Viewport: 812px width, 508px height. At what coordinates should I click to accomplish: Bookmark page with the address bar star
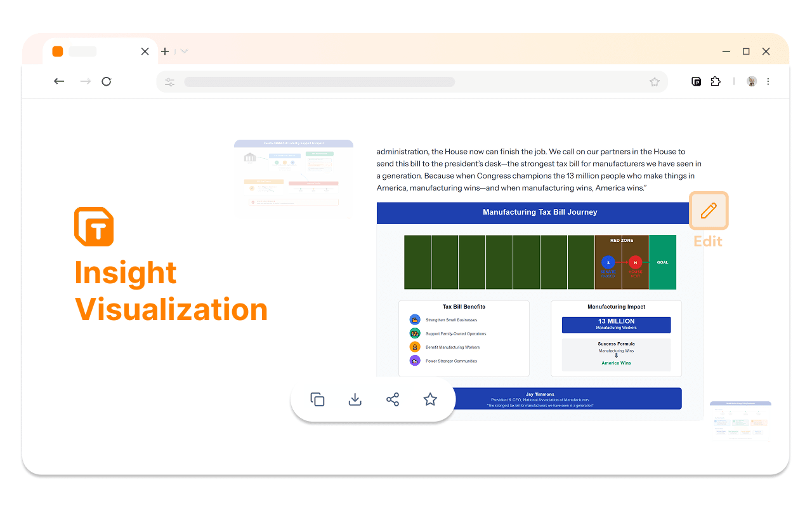coord(655,82)
